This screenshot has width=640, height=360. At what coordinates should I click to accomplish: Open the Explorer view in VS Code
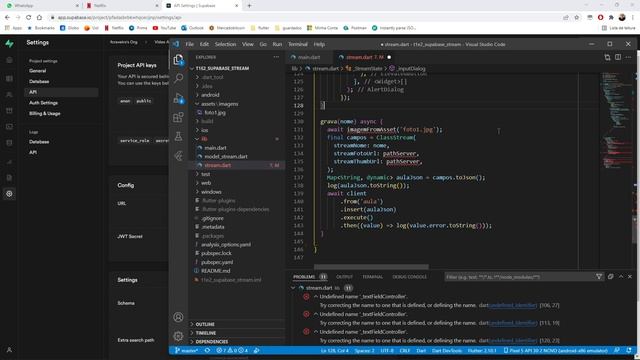pyautogui.click(x=178, y=60)
